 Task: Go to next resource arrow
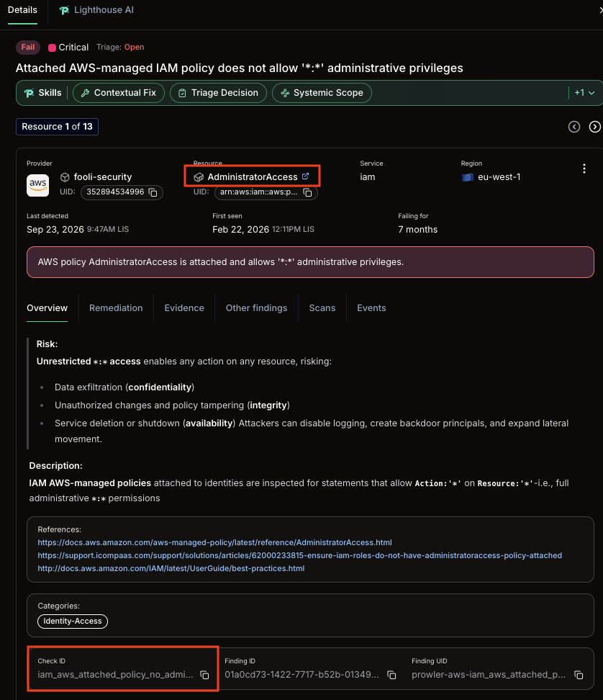click(x=595, y=127)
